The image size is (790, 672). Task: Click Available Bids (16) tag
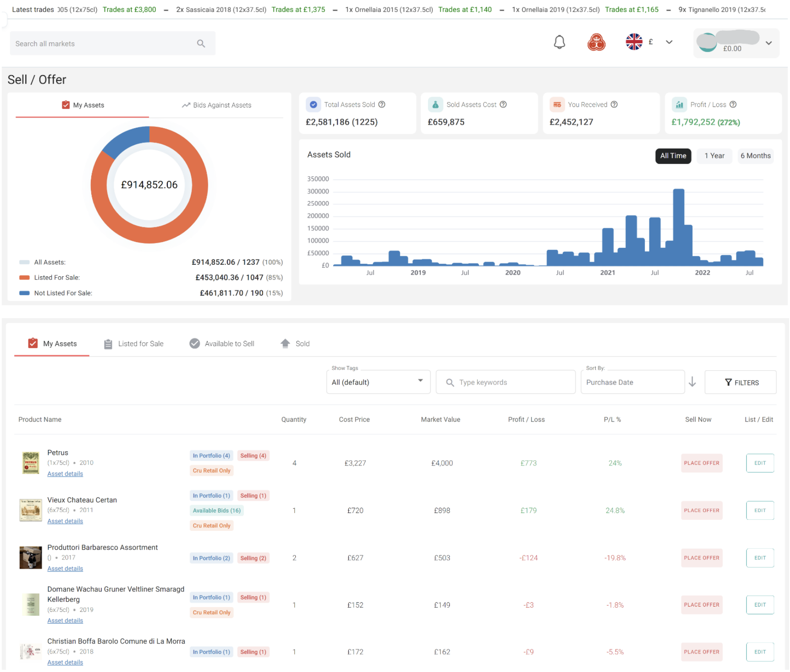(217, 510)
